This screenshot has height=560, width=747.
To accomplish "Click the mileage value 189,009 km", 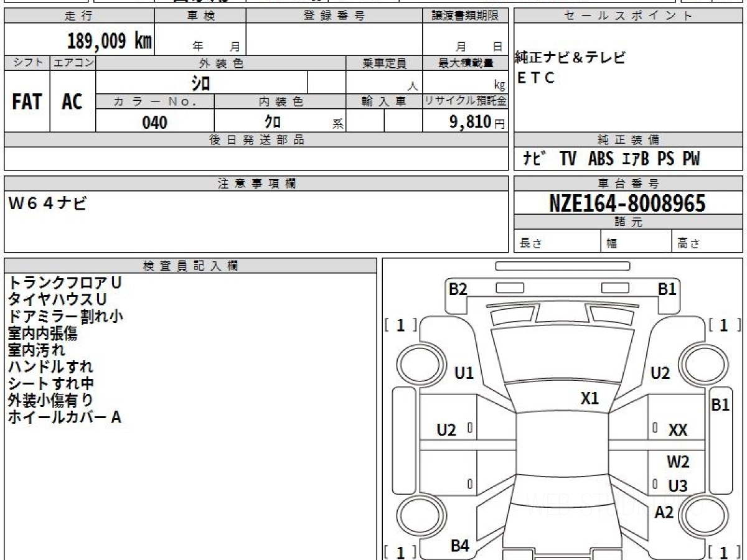I will click(110, 42).
